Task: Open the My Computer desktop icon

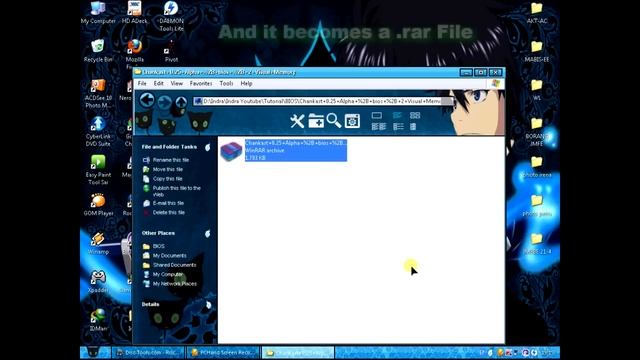Action: click(x=98, y=13)
